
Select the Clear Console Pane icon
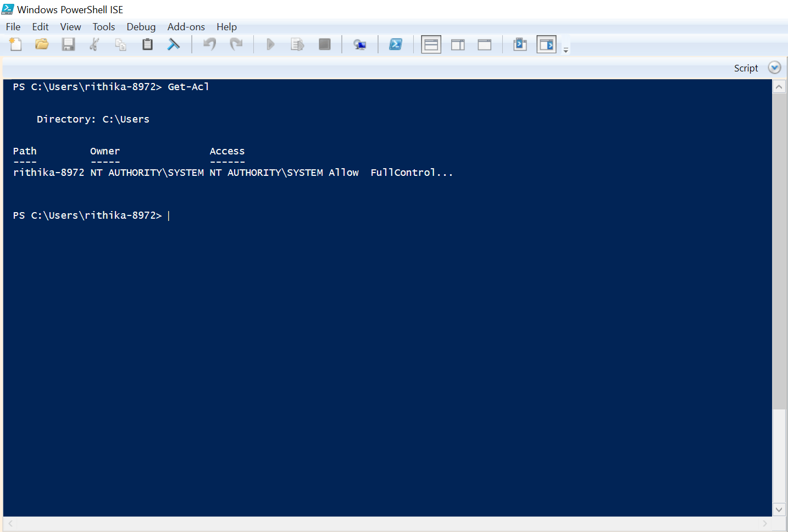(174, 44)
